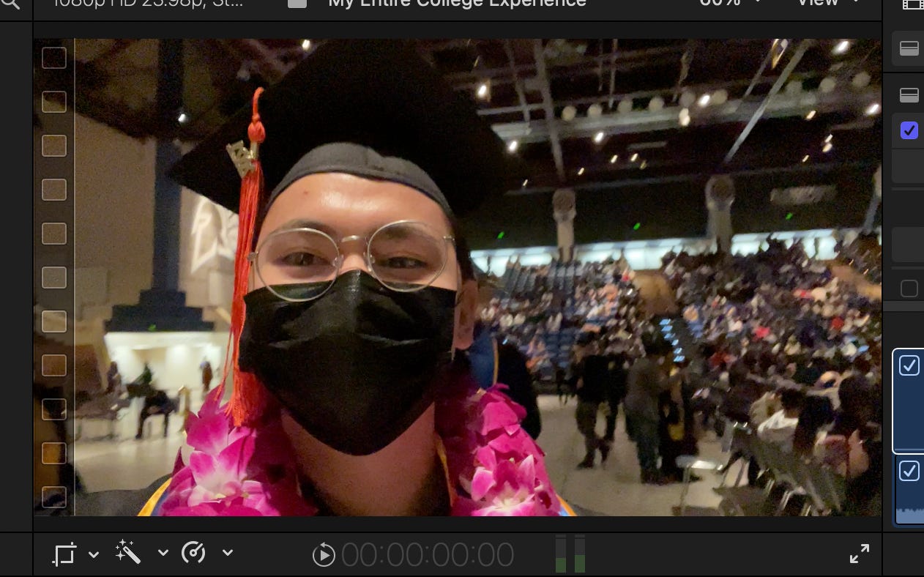The height and width of the screenshot is (577, 924).
Task: Expand the enhancements menu arrow beside magic wand
Action: (163, 553)
